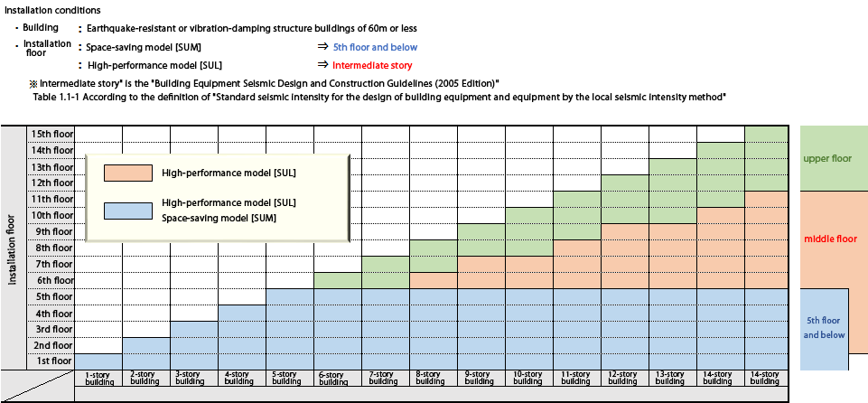This screenshot has width=868, height=403.
Task: Select the "15th floor" row label
Action: click(x=52, y=134)
